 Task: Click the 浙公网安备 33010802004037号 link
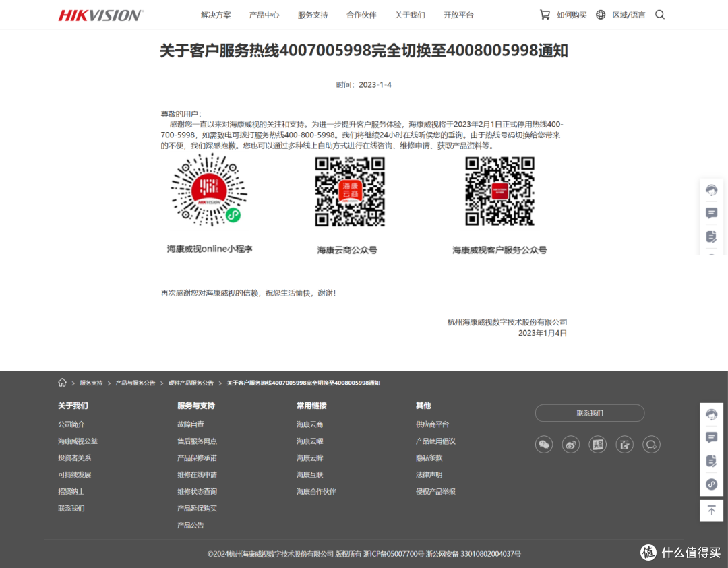pyautogui.click(x=473, y=554)
